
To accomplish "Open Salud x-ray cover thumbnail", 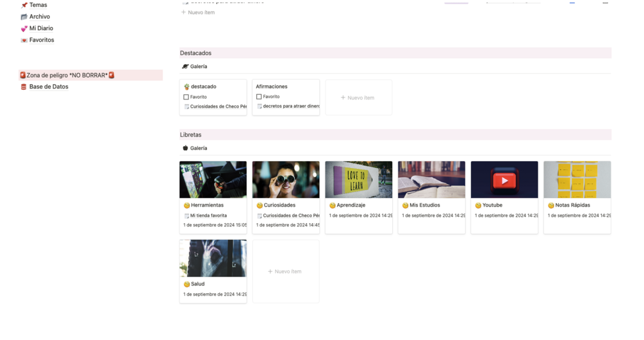I will coord(213,258).
